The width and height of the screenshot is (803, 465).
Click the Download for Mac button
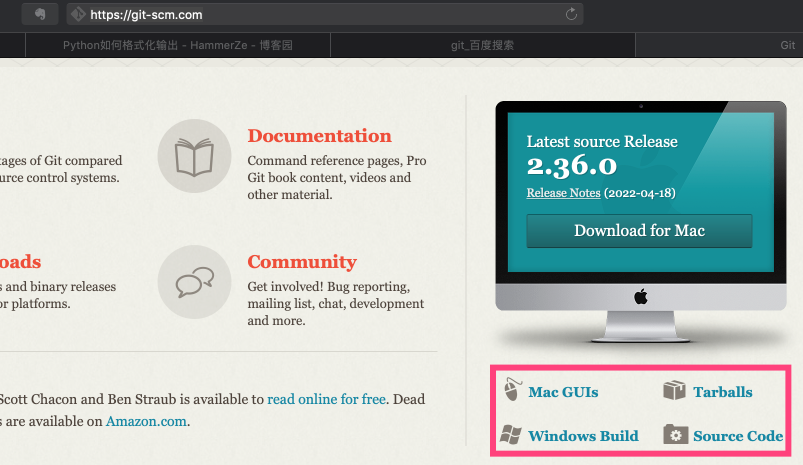click(x=639, y=231)
